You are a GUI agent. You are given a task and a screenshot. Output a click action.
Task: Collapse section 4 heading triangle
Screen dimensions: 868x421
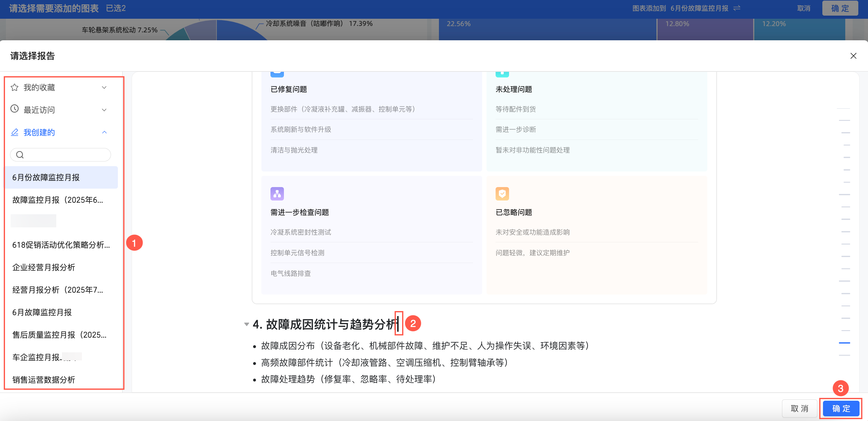(246, 324)
